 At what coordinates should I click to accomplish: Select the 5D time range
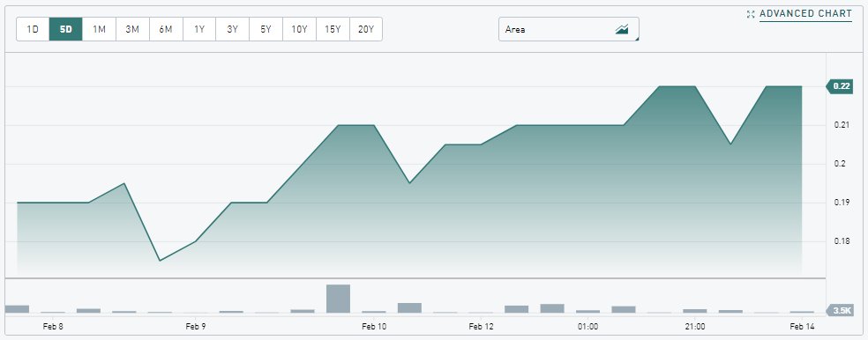[66, 29]
